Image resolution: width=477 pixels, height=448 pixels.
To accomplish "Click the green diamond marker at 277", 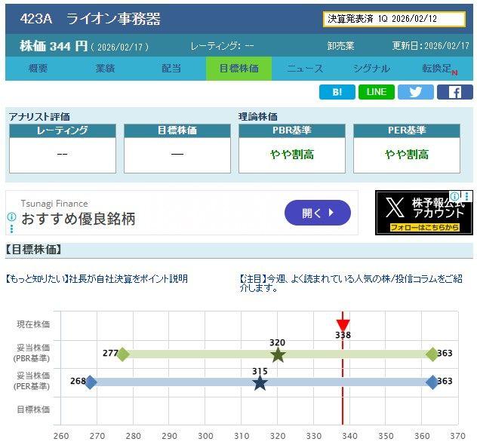I will pyautogui.click(x=123, y=354).
